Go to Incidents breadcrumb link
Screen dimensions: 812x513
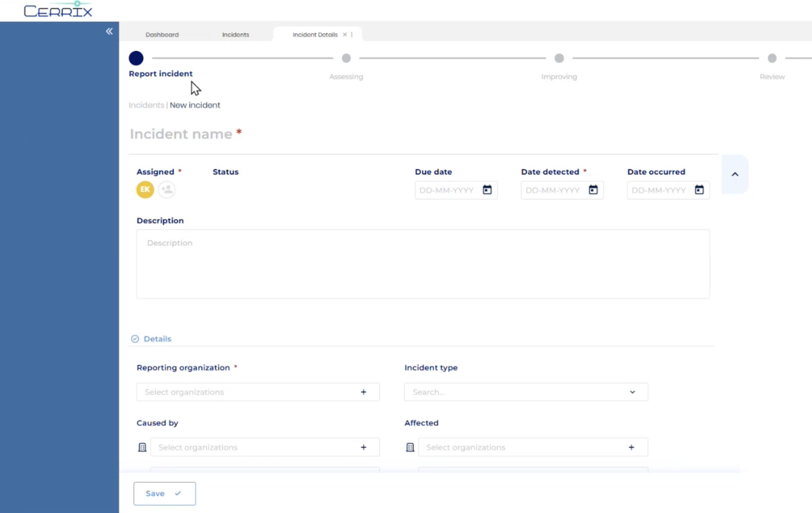(x=146, y=105)
